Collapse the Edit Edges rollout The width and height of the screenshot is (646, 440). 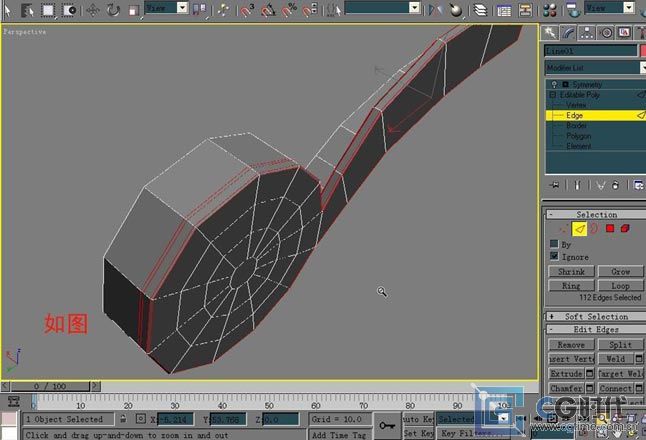[596, 329]
